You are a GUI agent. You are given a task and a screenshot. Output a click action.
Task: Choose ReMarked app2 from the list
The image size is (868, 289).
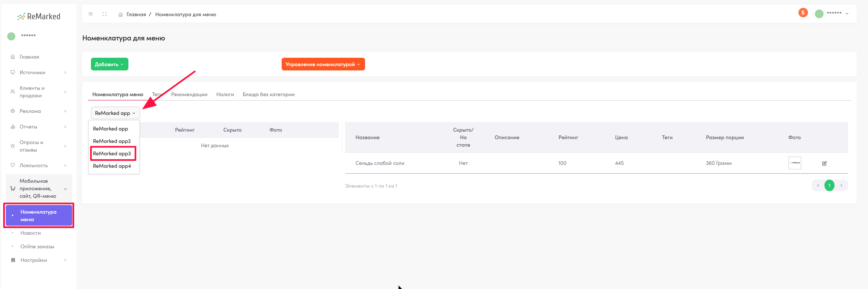112,141
